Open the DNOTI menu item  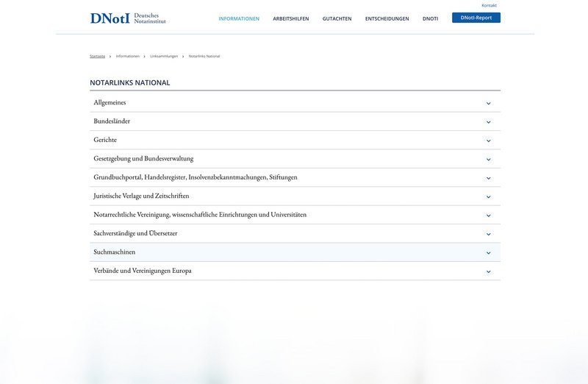click(430, 18)
